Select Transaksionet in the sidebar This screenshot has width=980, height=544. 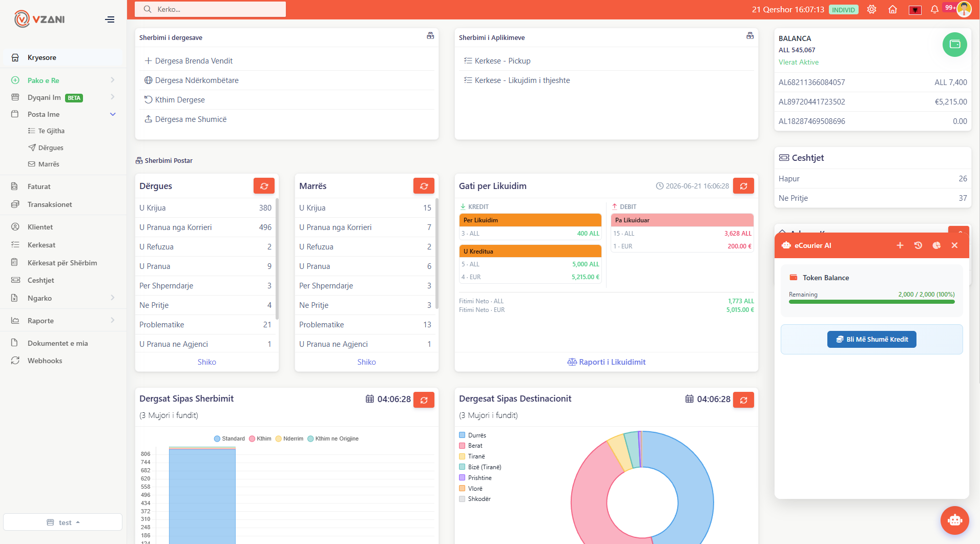tap(50, 204)
